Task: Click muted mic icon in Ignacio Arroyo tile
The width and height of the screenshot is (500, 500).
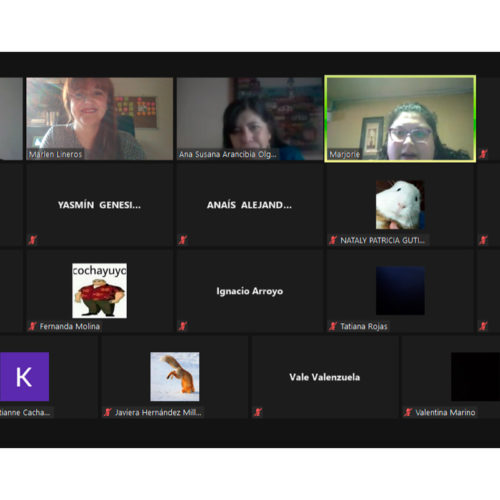Action: click(183, 326)
